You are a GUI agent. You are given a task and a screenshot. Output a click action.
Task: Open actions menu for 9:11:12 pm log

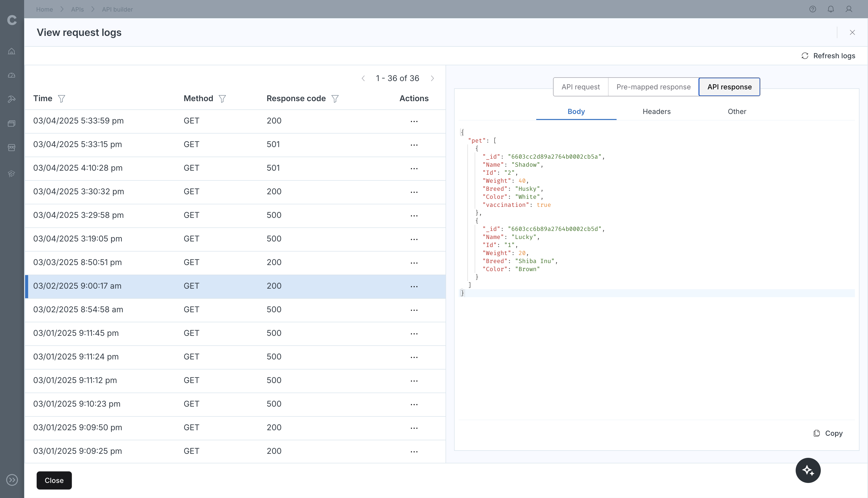414,381
